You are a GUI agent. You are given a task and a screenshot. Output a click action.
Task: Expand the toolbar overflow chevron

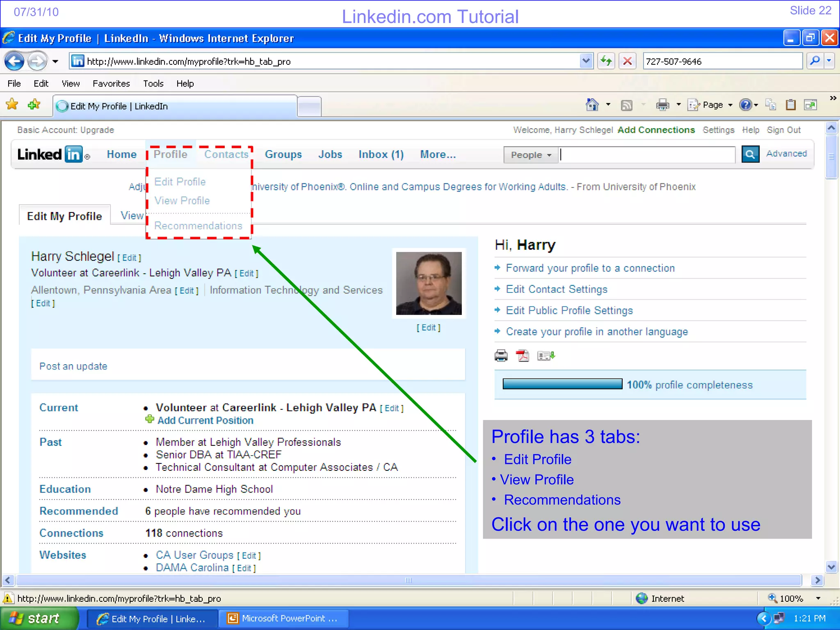click(x=833, y=98)
